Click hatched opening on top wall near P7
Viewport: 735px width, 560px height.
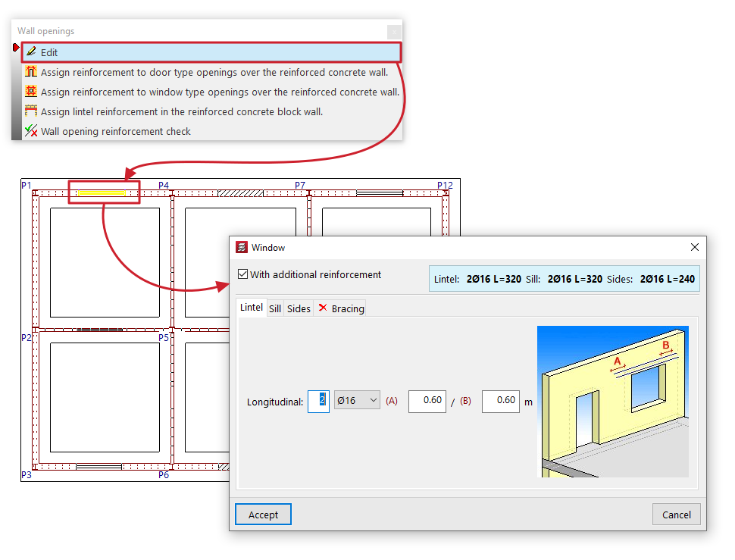[x=240, y=193]
